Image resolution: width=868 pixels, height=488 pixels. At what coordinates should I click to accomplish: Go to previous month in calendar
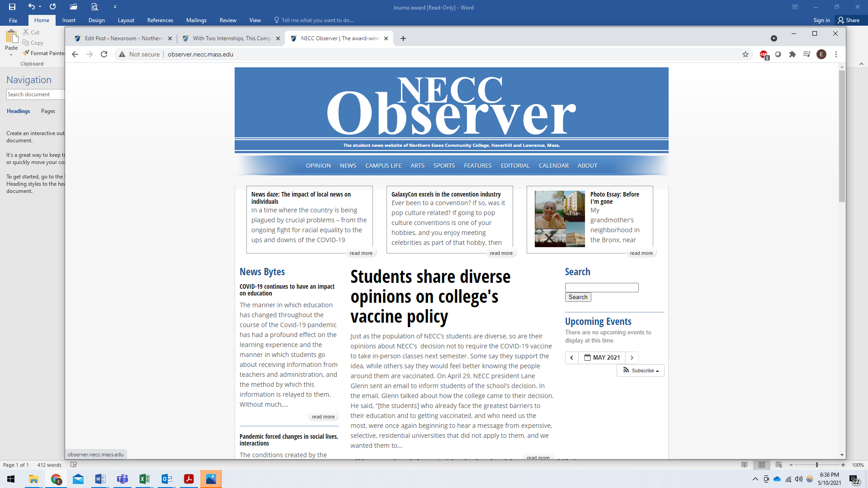[x=571, y=358]
